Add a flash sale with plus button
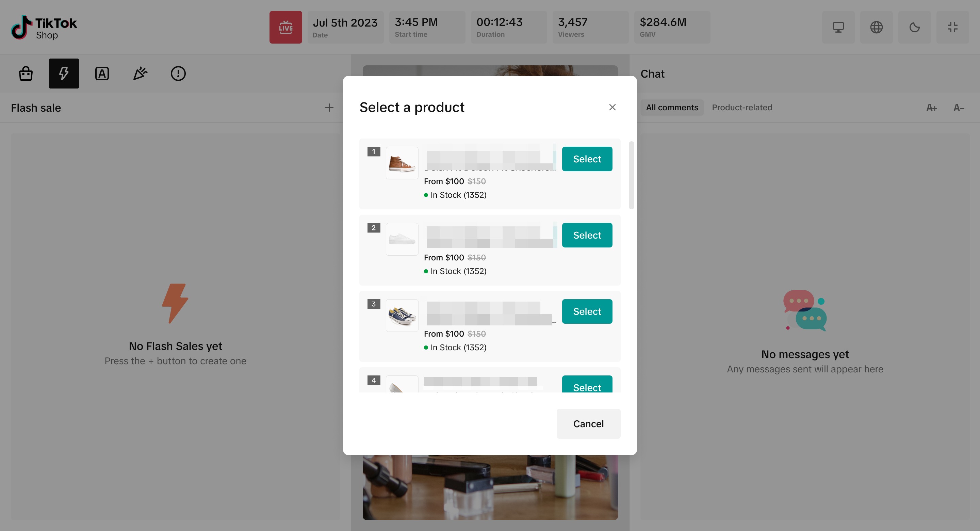The image size is (980, 531). [329, 108]
